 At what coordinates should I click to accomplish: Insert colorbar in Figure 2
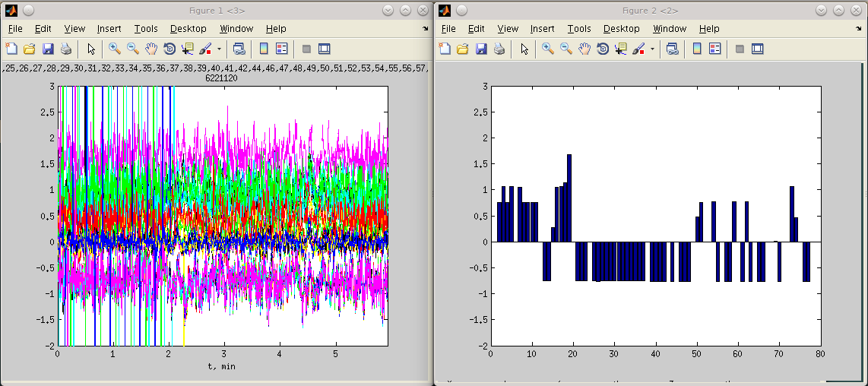698,49
